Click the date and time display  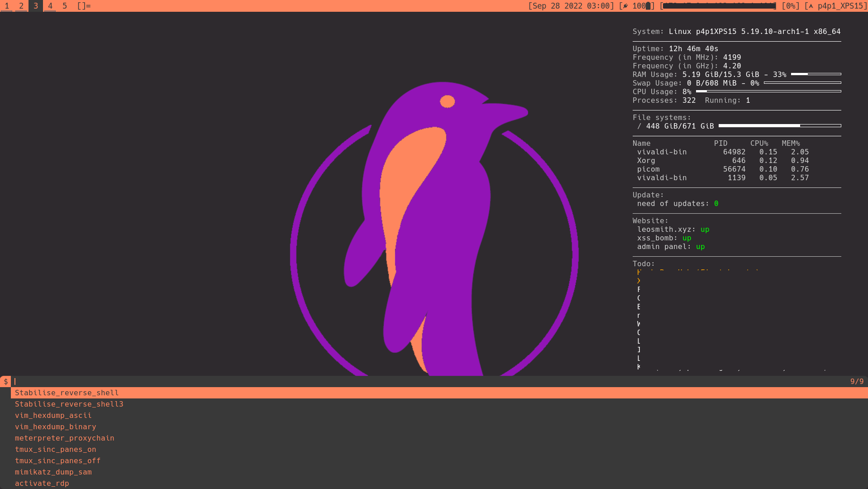(x=572, y=6)
